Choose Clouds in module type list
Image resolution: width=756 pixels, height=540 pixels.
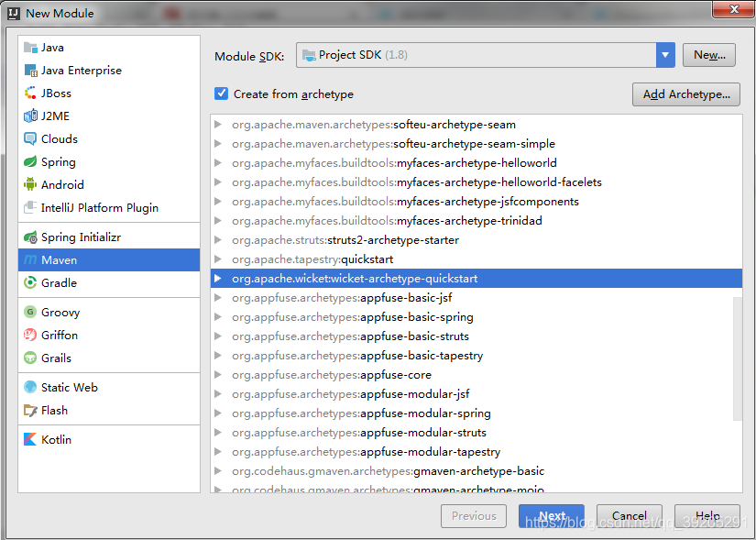tap(109, 139)
